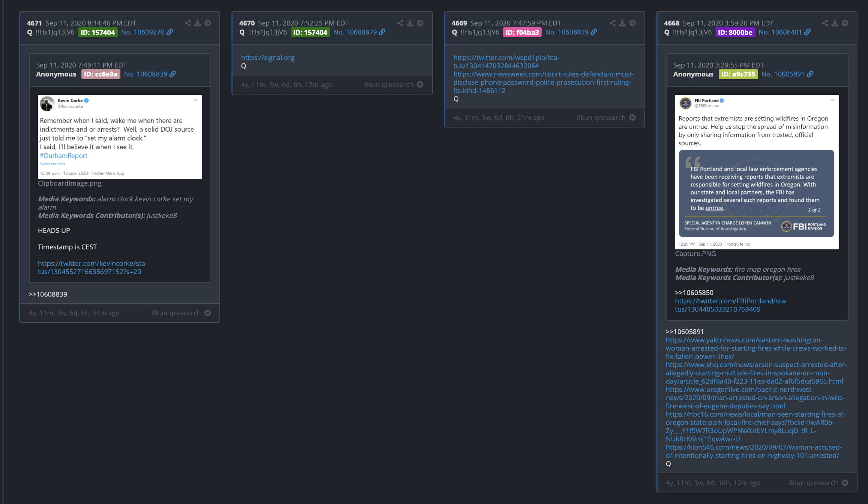Click yellow-green ID: a9c735 badge

click(x=738, y=74)
